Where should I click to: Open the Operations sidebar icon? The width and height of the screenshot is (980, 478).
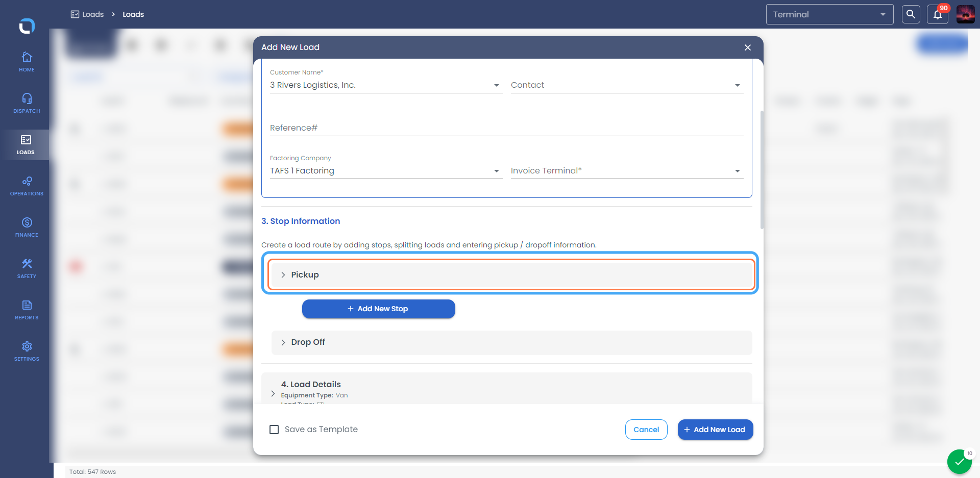click(27, 181)
